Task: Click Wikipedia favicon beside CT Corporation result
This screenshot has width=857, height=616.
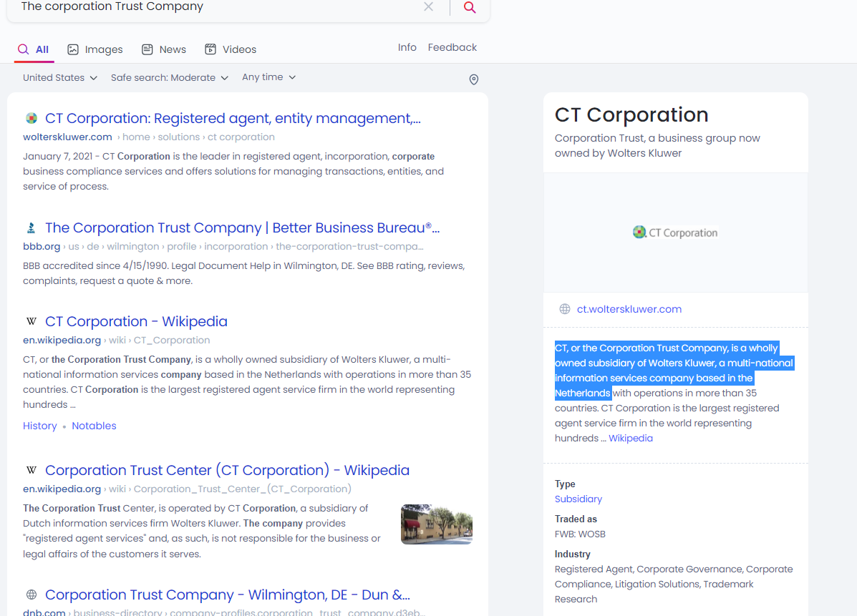Action: click(32, 321)
